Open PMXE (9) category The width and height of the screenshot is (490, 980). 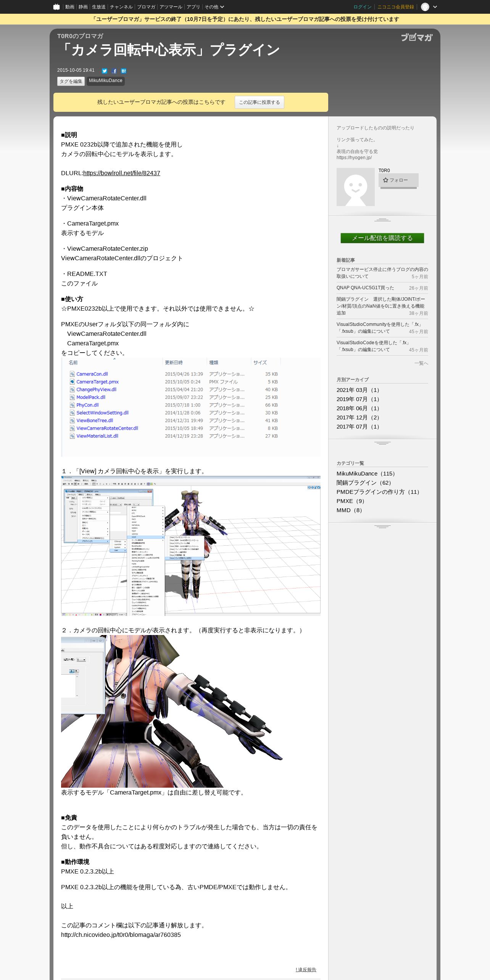tap(351, 501)
